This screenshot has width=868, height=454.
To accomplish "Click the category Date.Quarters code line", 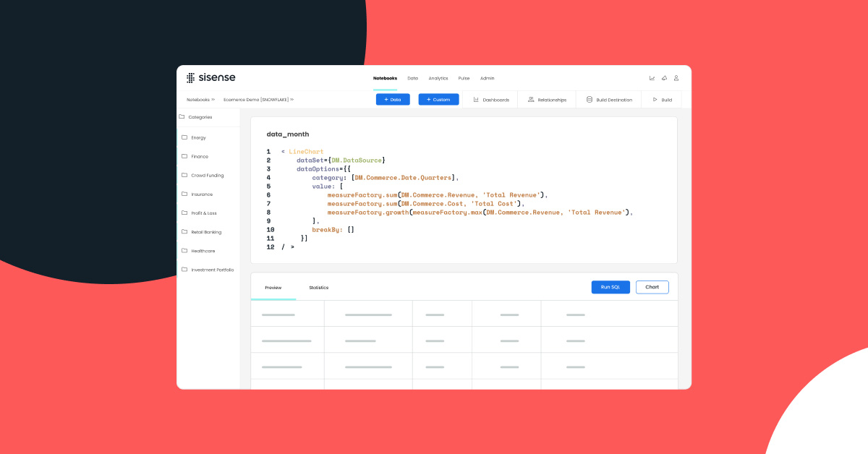I will [x=386, y=177].
